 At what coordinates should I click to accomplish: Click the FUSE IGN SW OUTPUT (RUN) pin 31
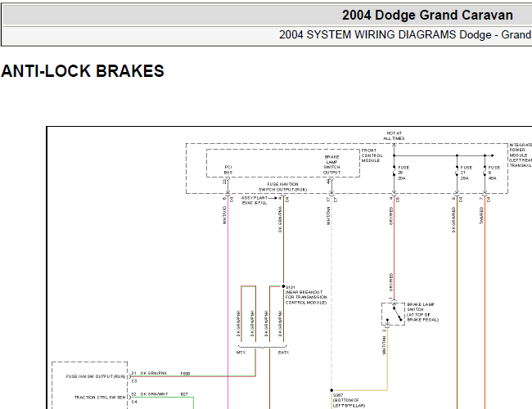click(x=133, y=373)
